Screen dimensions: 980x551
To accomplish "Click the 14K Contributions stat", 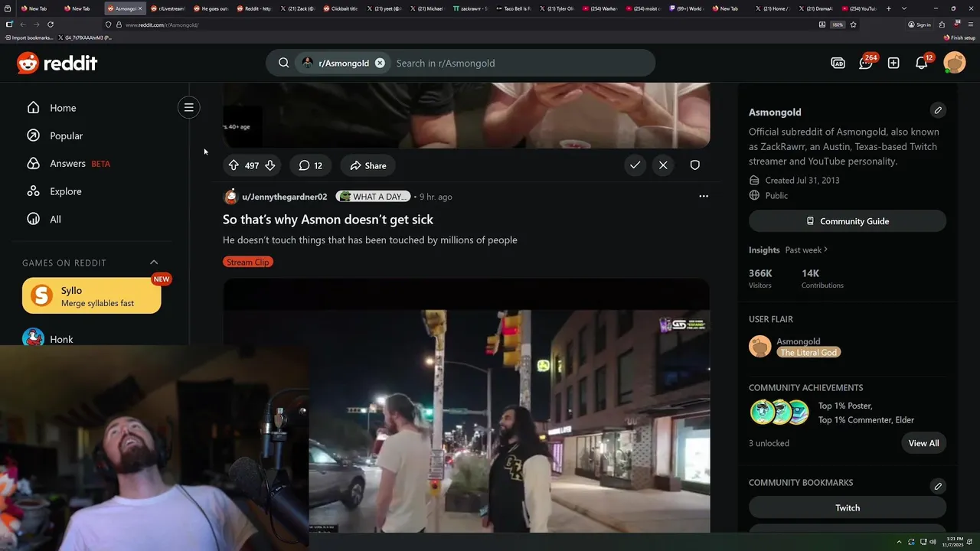I will click(822, 279).
